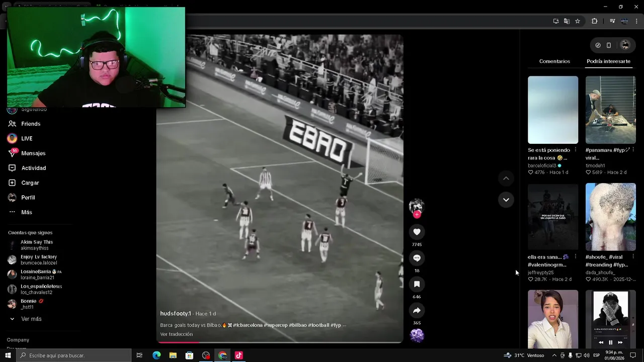Click the #fcbarcelona hashtag in caption
Image resolution: width=644 pixels, height=362 pixels.
(248, 325)
